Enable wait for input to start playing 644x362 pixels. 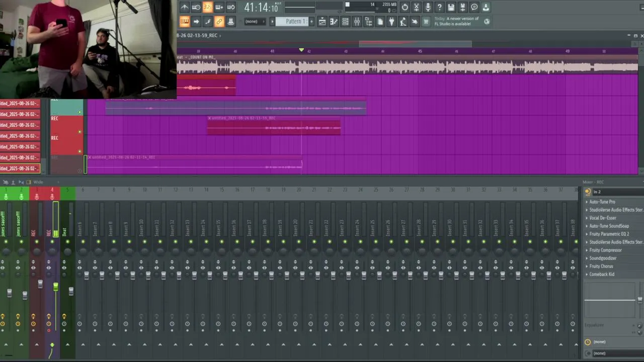[x=196, y=7]
